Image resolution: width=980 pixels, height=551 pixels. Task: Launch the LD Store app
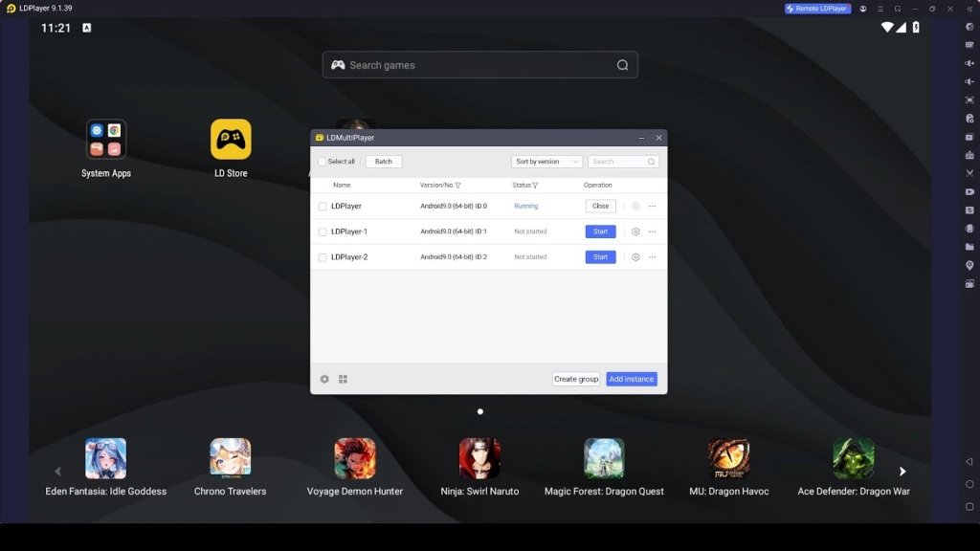click(x=231, y=139)
